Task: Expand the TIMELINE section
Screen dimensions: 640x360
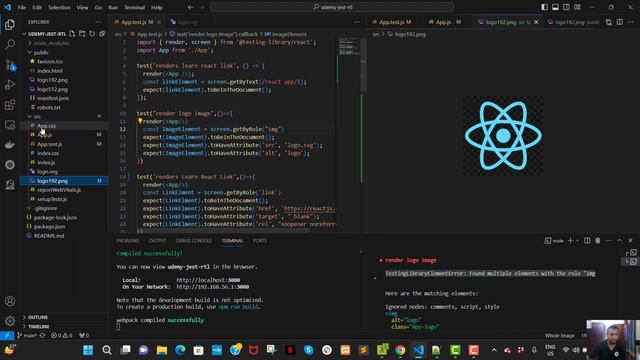Action: point(38,327)
